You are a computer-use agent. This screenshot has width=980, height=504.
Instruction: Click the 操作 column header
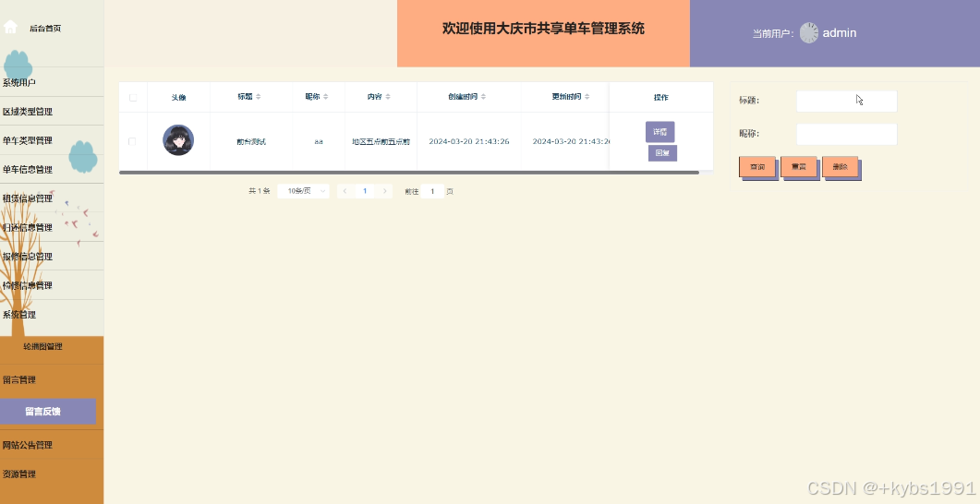tap(660, 98)
